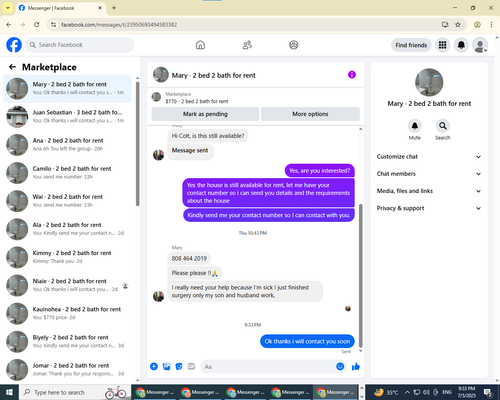This screenshot has width=500, height=400.
Task: Open Wai - 2 bed 2 bath conversation
Action: [x=67, y=201]
